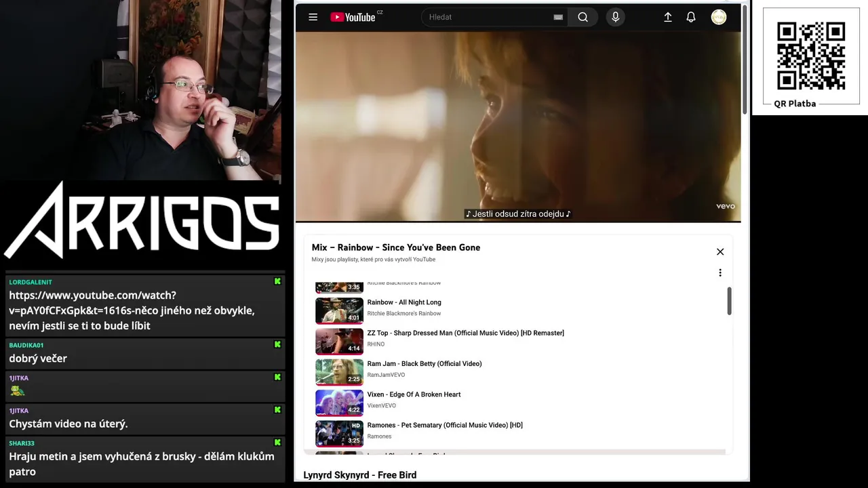Click green badge icon next to BAUDIKA01
Image resolution: width=868 pixels, height=488 pixels.
277,344
